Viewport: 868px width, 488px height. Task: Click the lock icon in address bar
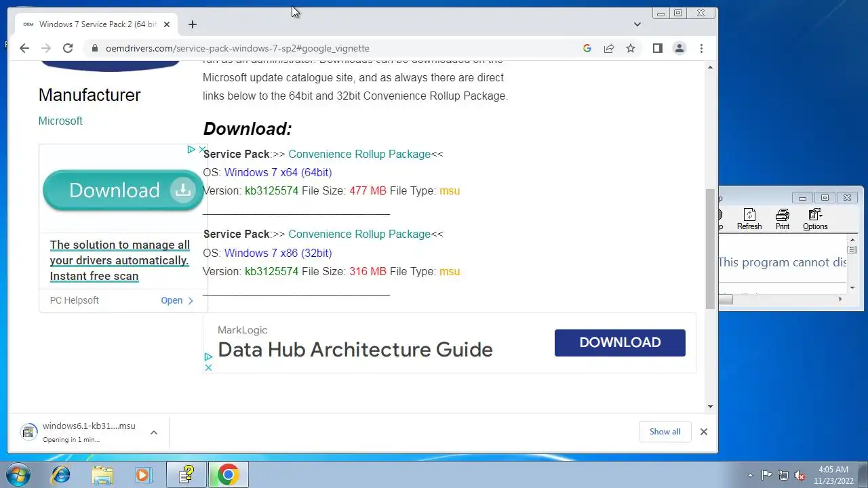(94, 48)
